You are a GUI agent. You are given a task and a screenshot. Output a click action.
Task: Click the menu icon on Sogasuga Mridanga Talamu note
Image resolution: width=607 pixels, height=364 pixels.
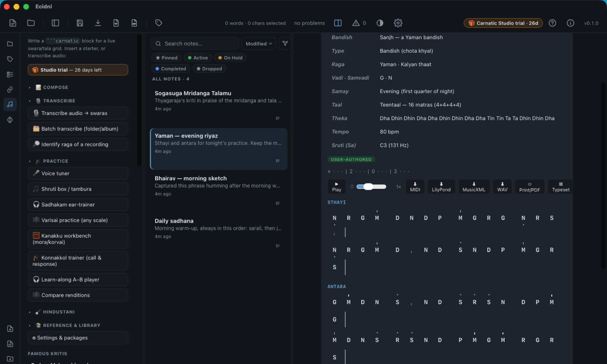coord(278,118)
